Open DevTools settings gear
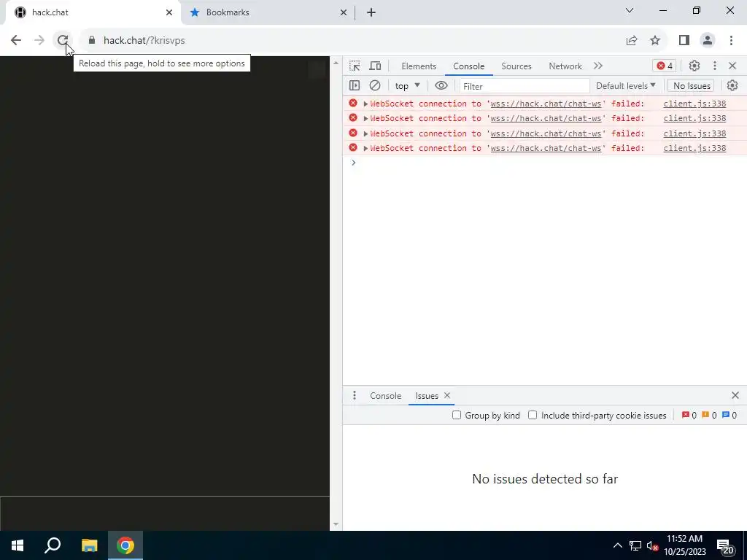The image size is (747, 560). (694, 66)
